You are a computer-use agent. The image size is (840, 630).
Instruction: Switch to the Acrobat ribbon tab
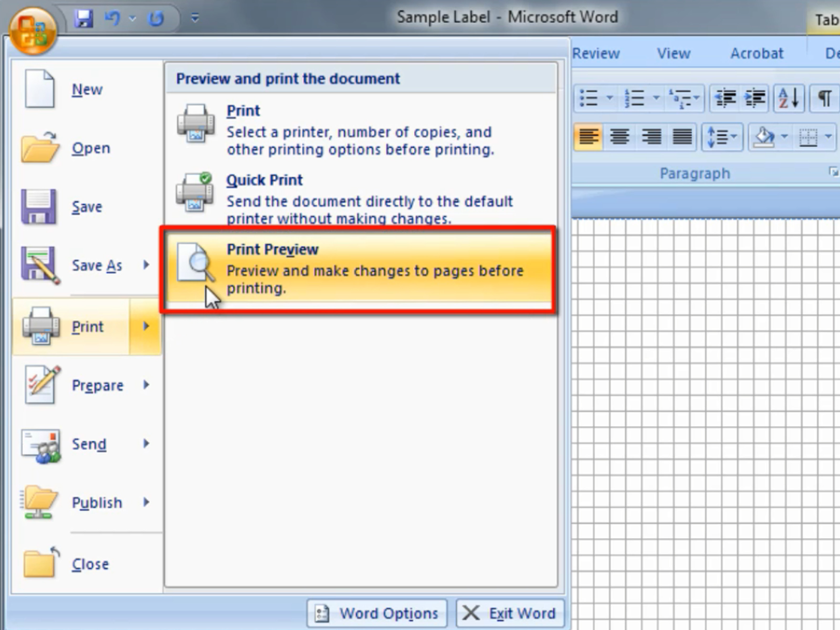coord(757,54)
